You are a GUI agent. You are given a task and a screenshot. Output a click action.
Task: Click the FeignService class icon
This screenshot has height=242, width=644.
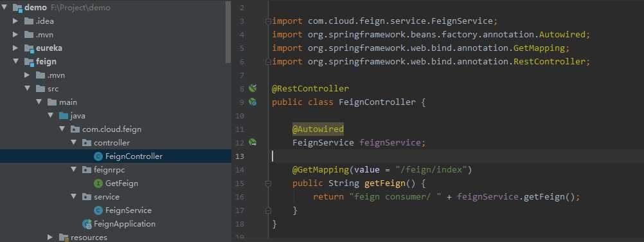98,210
